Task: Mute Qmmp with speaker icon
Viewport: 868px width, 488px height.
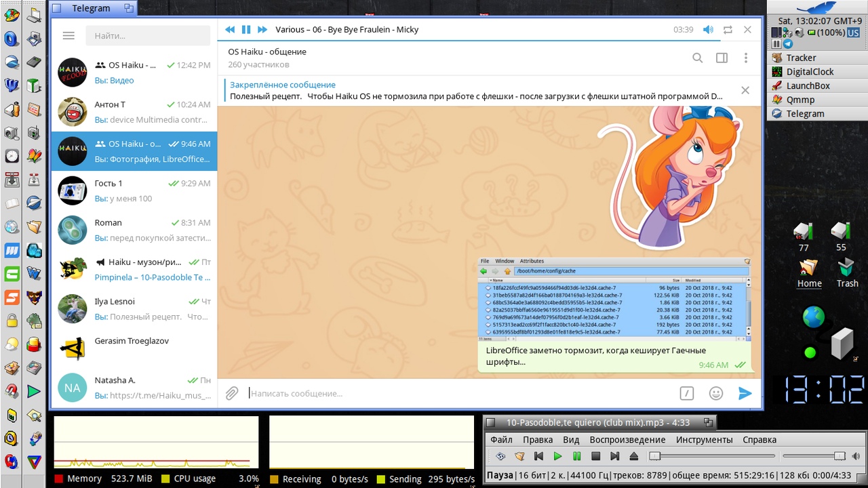Action: pos(856,456)
